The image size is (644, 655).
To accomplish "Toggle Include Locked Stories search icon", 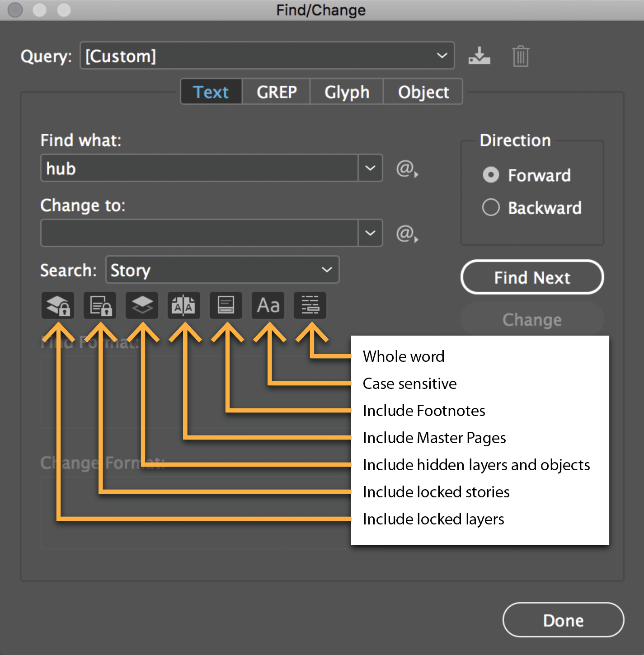I will [x=100, y=306].
